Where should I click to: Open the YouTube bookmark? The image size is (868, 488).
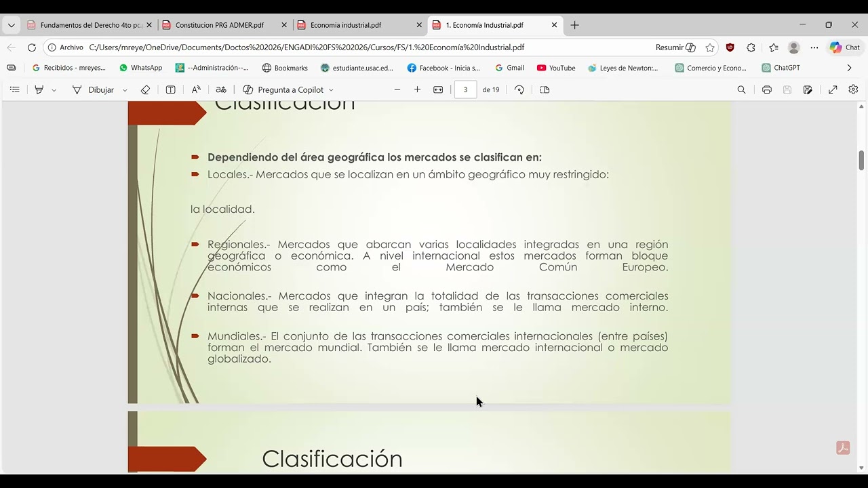tap(556, 68)
